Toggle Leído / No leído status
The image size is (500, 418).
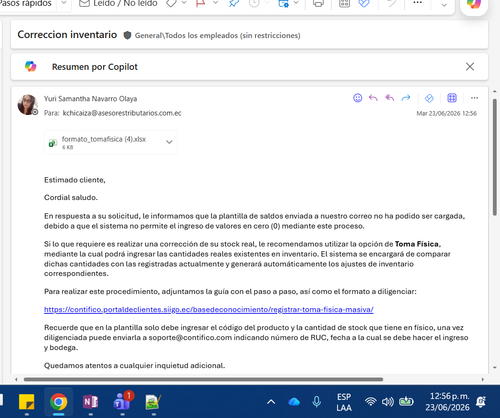[118, 3]
